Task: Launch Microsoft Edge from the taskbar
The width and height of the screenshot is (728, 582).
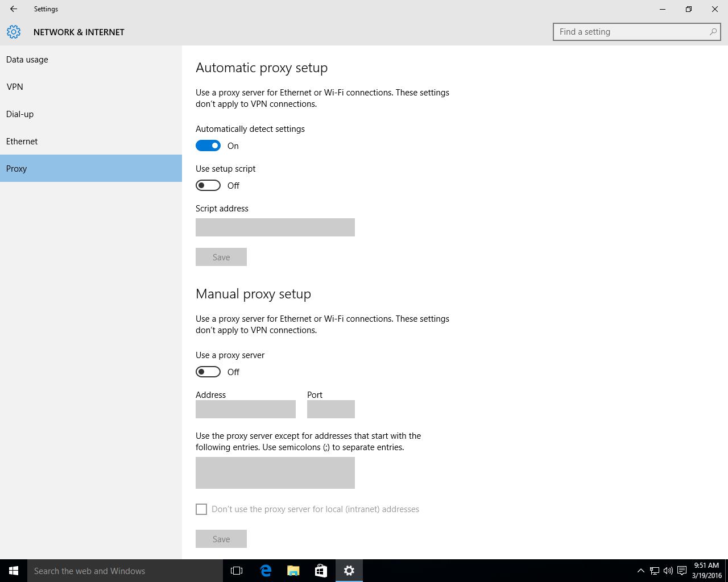Action: pyautogui.click(x=265, y=571)
